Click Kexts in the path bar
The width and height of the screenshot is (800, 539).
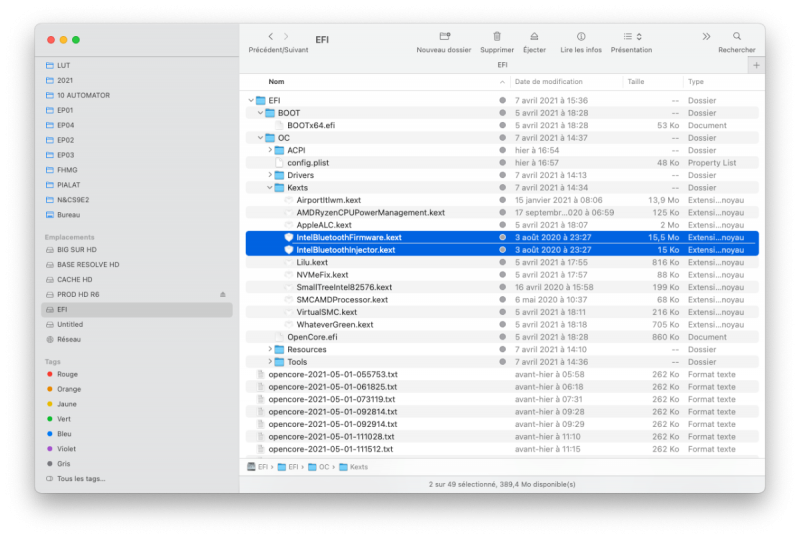(x=353, y=467)
